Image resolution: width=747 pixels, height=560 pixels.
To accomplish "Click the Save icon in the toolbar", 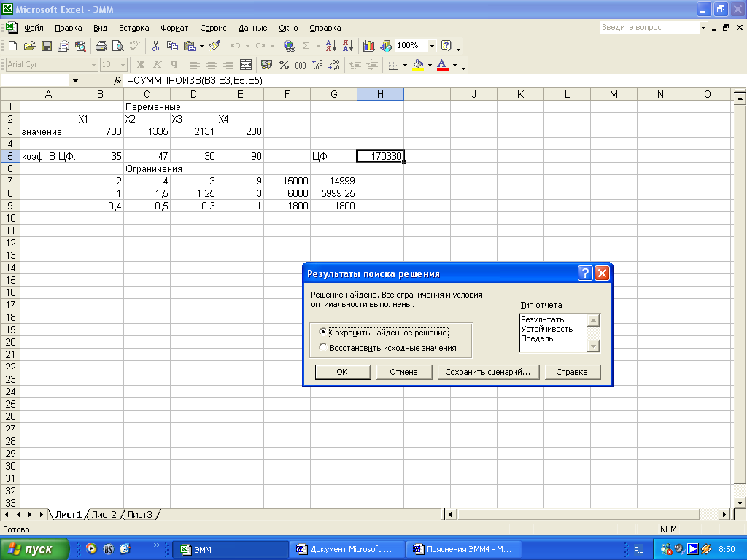I will click(46, 46).
